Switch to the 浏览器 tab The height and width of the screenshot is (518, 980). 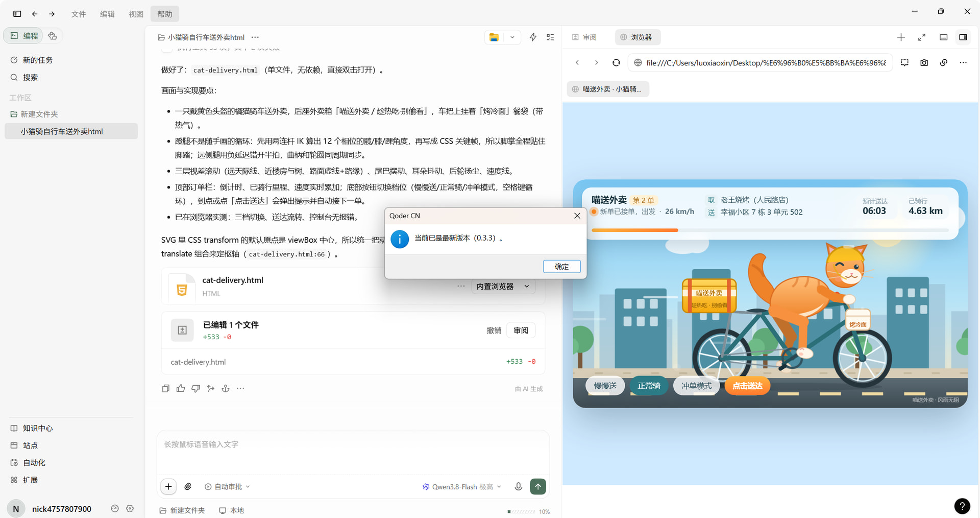tap(637, 37)
